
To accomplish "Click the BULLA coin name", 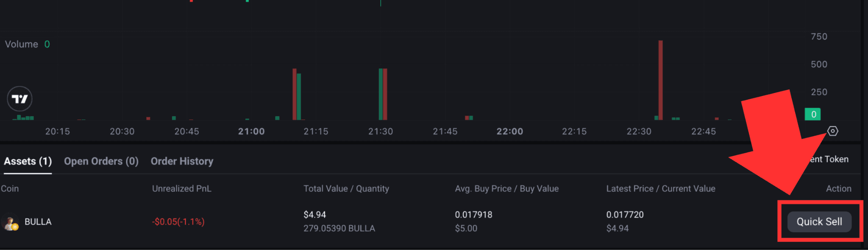I will click(38, 222).
